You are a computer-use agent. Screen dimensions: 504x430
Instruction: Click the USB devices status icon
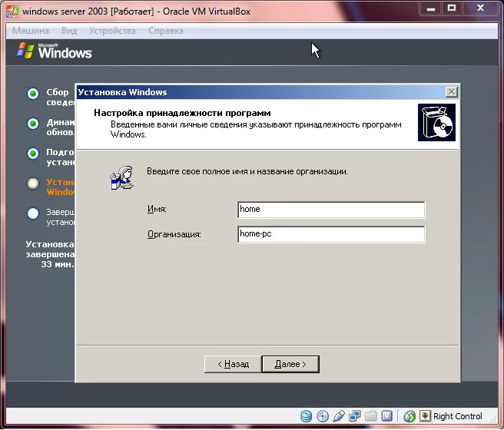coord(339,416)
